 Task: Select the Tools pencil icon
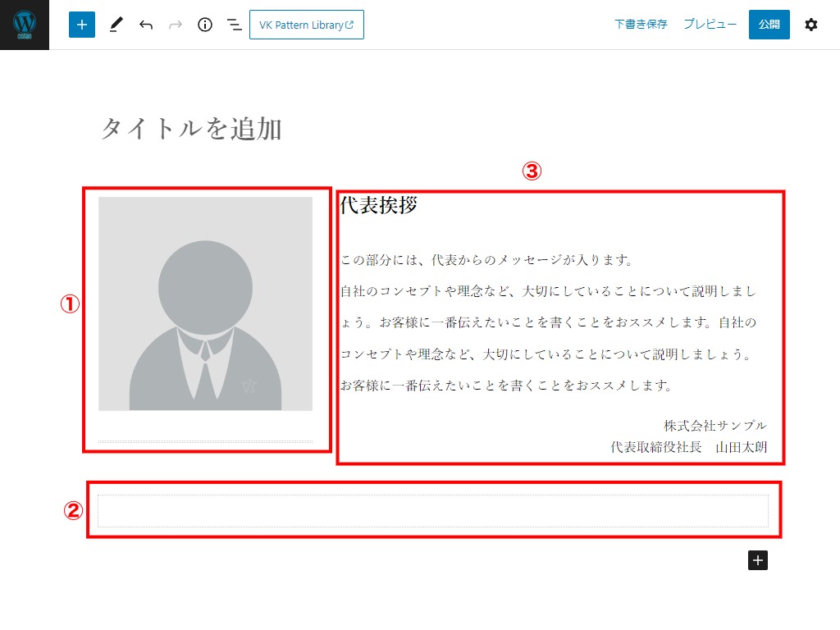115,25
